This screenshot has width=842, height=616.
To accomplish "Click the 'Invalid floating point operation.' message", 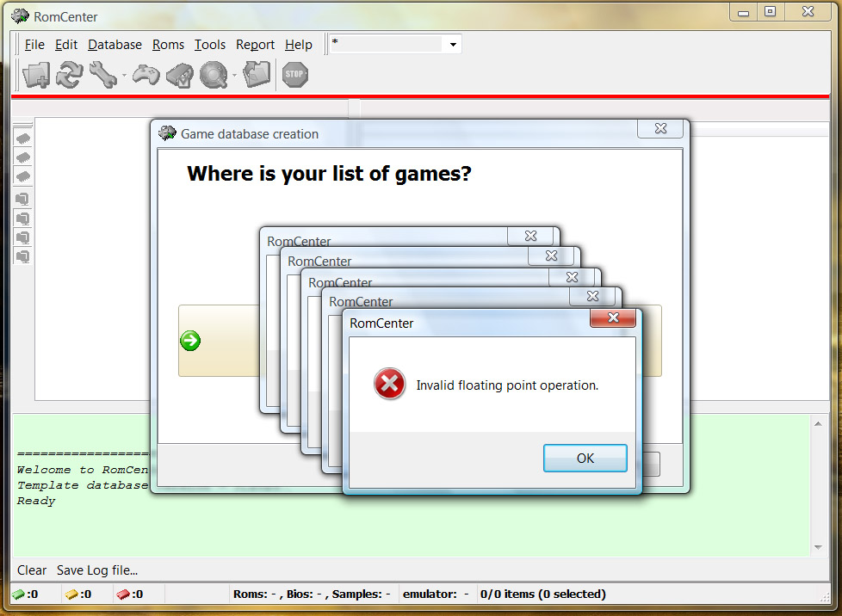I will pyautogui.click(x=507, y=385).
